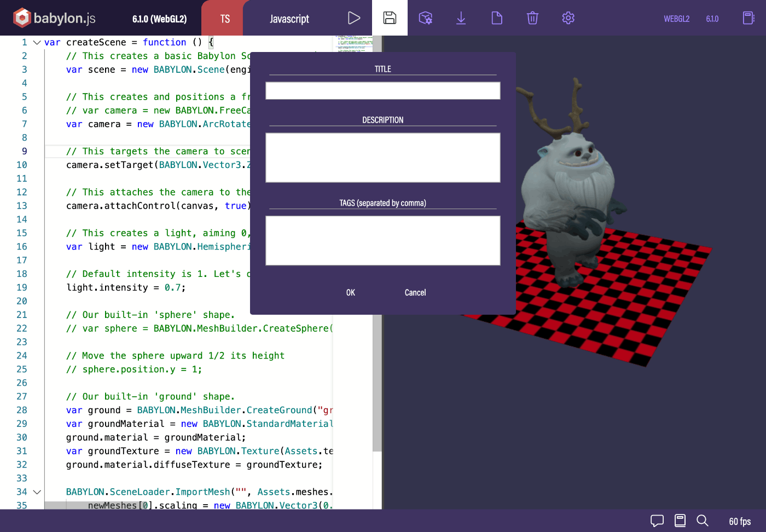This screenshot has width=766, height=532.
Task: Click the DESCRIPTION text area
Action: pos(383,158)
